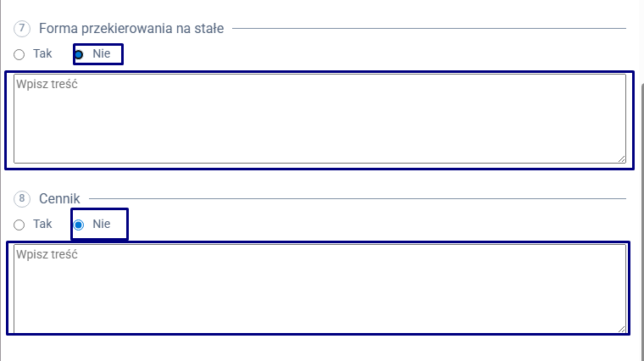Viewport: 644px width, 361px height.
Task: Choose the Tak radio under Cennik
Action: point(19,225)
